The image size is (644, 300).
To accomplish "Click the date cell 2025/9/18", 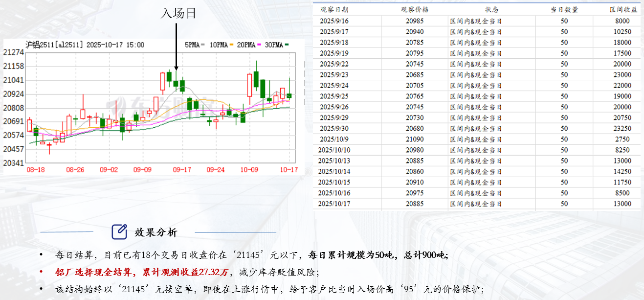I will point(334,43).
